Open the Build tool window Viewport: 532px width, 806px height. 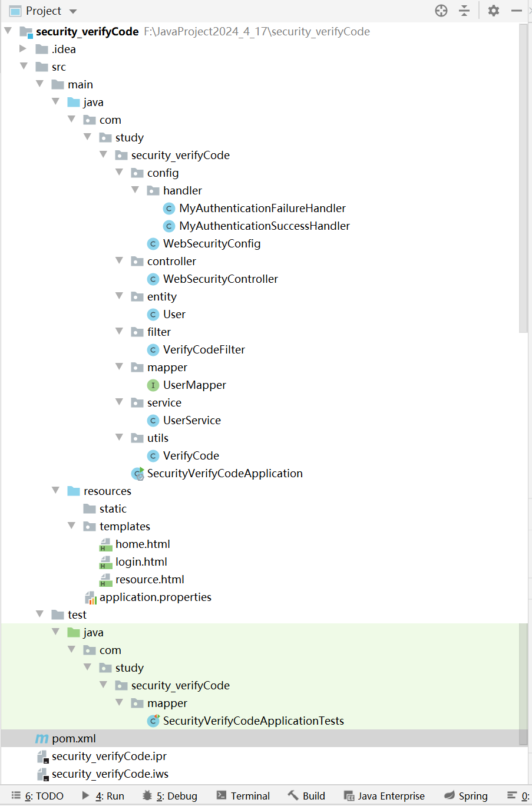(x=306, y=795)
